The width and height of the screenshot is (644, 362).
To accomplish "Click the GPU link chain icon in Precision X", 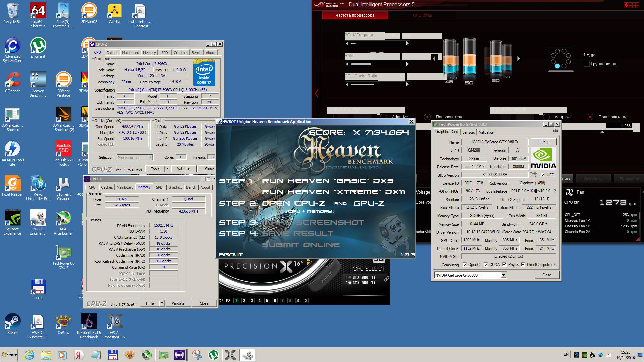I will pos(386,279).
